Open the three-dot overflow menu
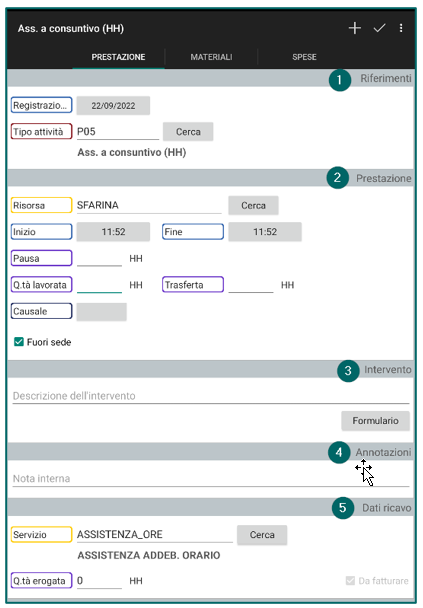 (401, 28)
